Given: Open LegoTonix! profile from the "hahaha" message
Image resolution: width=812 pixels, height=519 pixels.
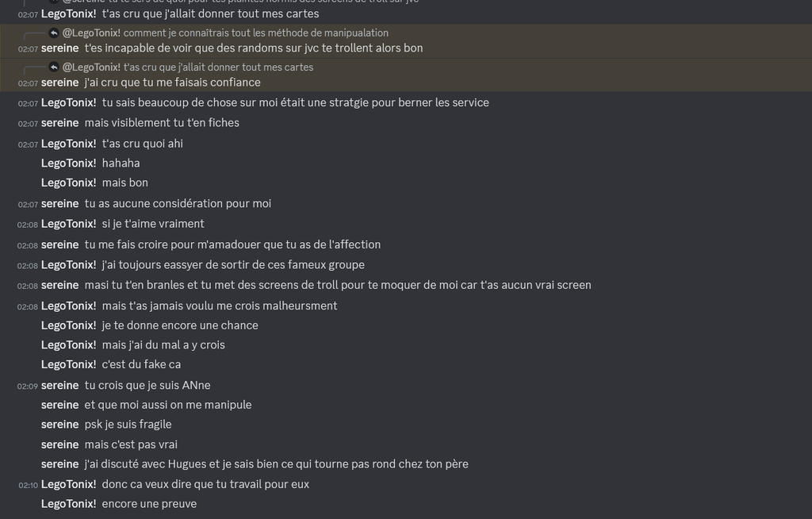Looking at the screenshot, I should (x=68, y=163).
